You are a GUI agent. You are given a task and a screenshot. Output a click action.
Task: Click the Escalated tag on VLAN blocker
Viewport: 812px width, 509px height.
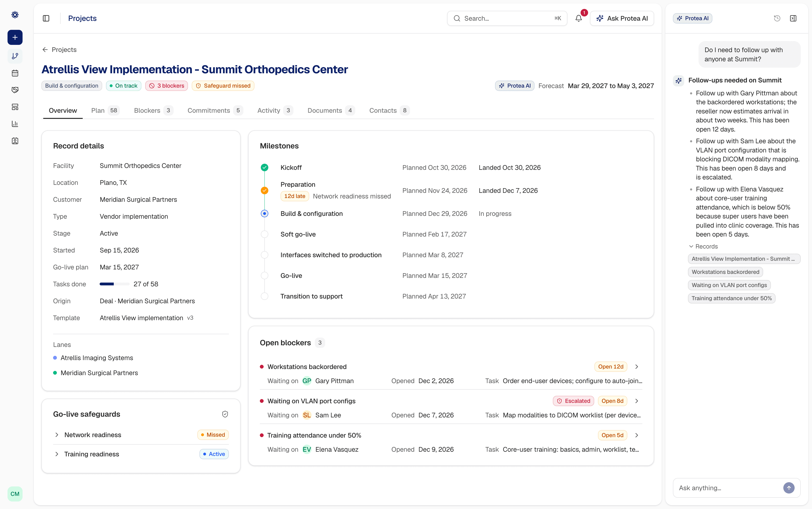[573, 401]
